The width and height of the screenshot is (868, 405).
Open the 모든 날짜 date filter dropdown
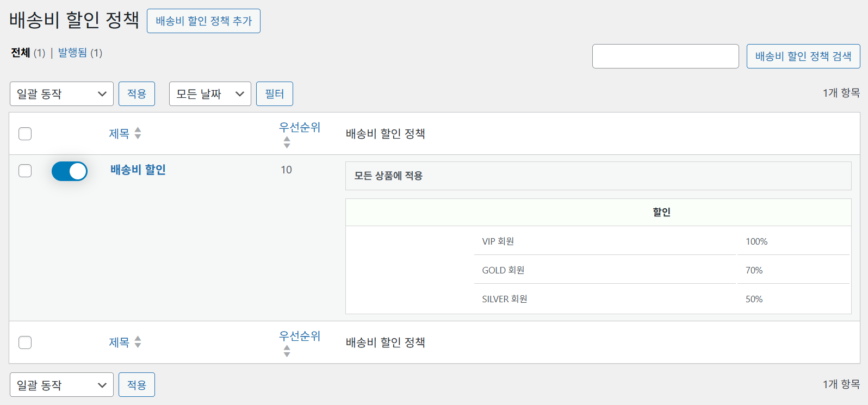point(210,94)
